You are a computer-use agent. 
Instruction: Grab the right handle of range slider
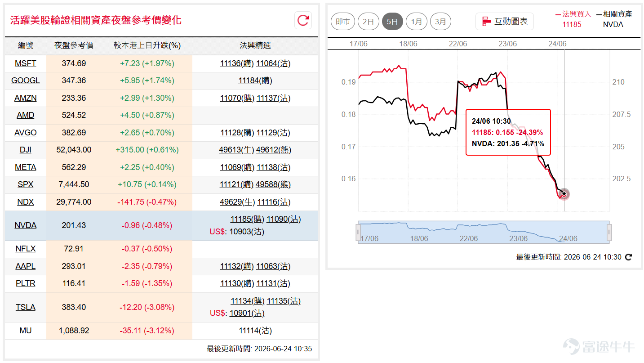click(609, 232)
